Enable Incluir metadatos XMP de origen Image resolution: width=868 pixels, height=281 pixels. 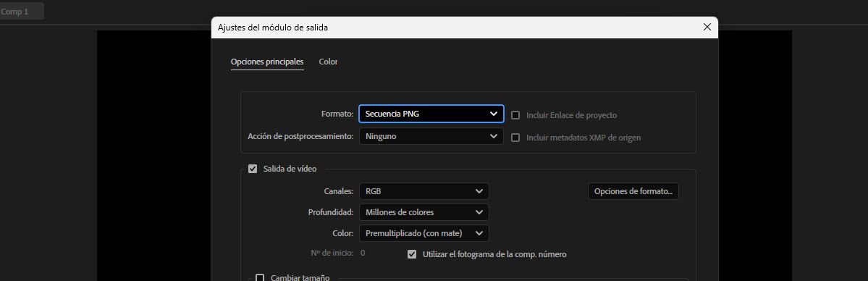click(515, 138)
